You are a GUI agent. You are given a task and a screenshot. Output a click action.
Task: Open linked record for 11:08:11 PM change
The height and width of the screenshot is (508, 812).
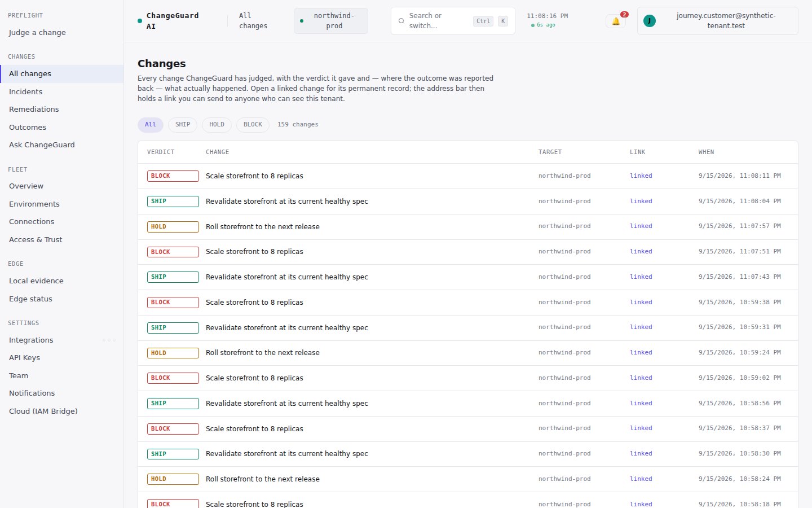[641, 176]
